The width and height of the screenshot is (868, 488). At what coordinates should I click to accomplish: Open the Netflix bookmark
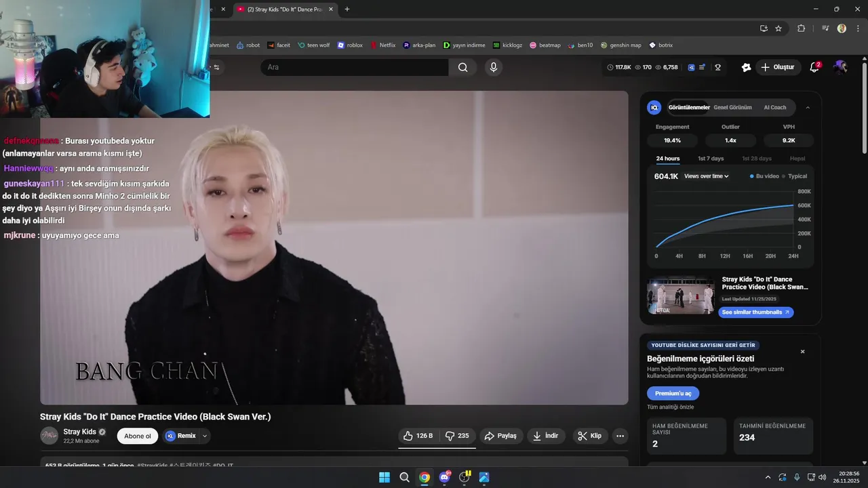(x=382, y=45)
